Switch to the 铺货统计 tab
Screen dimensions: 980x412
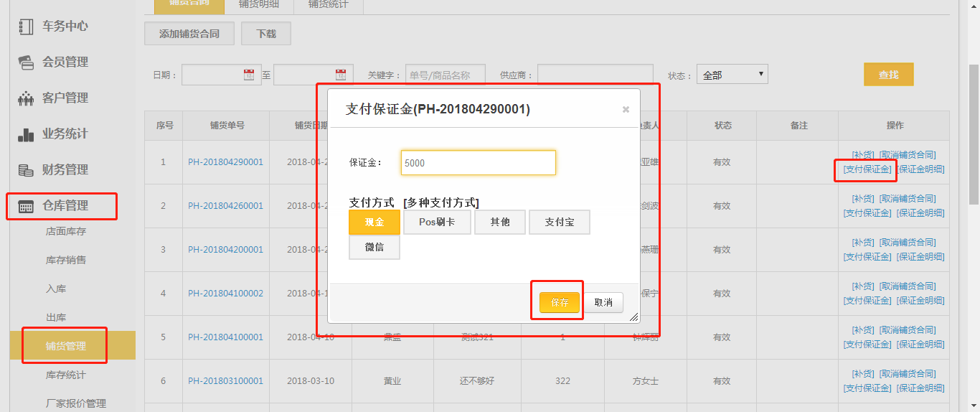click(x=328, y=4)
